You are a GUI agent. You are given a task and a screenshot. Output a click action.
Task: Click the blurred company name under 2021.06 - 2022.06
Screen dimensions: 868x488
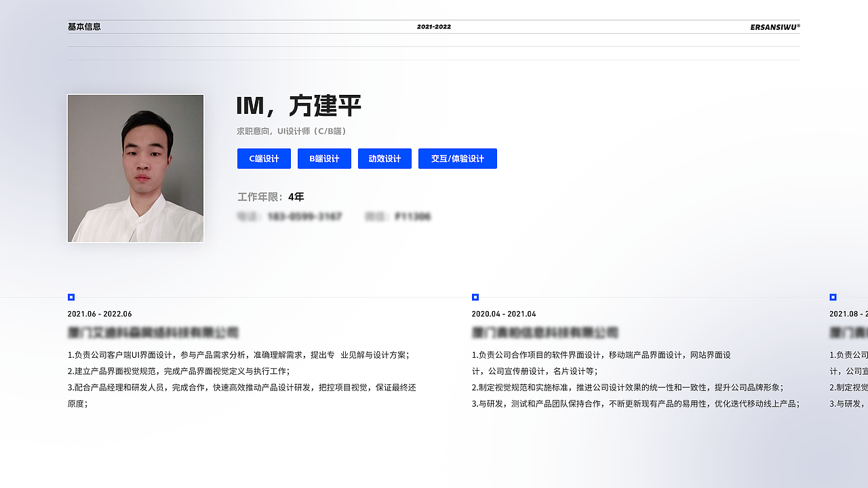pos(153,333)
